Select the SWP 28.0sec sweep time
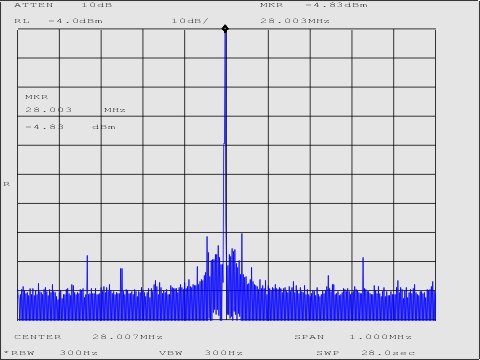The height and width of the screenshot is (360, 480). 366,353
